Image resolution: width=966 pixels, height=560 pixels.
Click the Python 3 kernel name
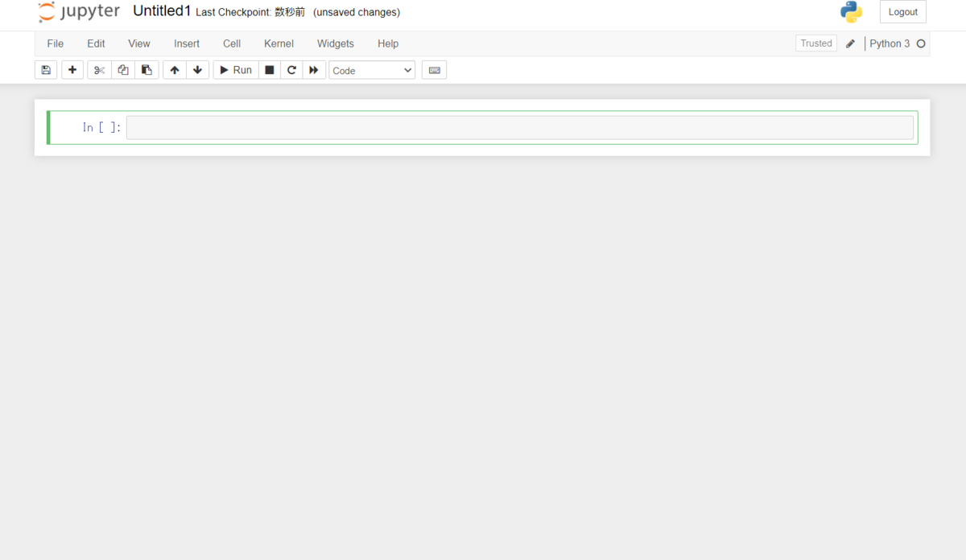coord(890,43)
